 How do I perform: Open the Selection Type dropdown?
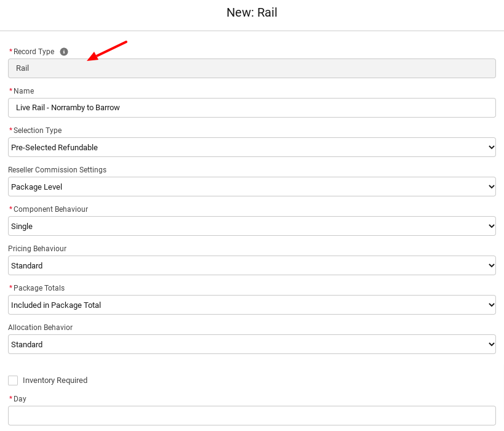pyautogui.click(x=252, y=147)
